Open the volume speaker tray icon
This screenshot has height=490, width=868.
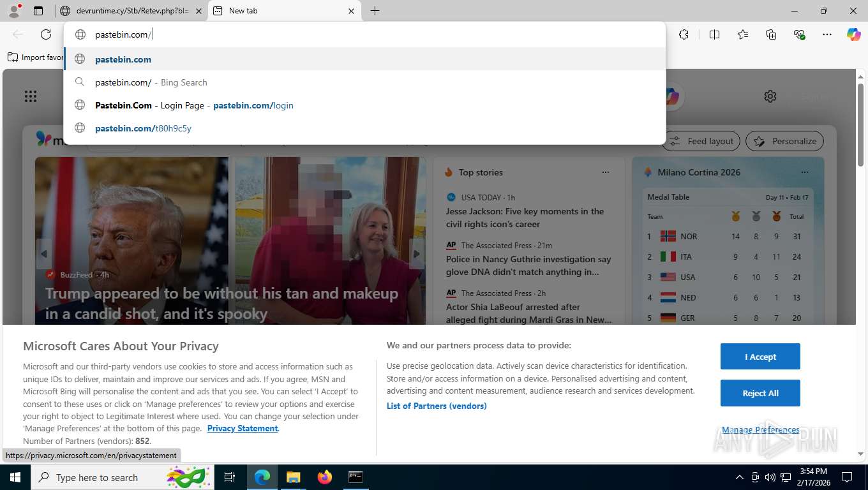click(770, 477)
